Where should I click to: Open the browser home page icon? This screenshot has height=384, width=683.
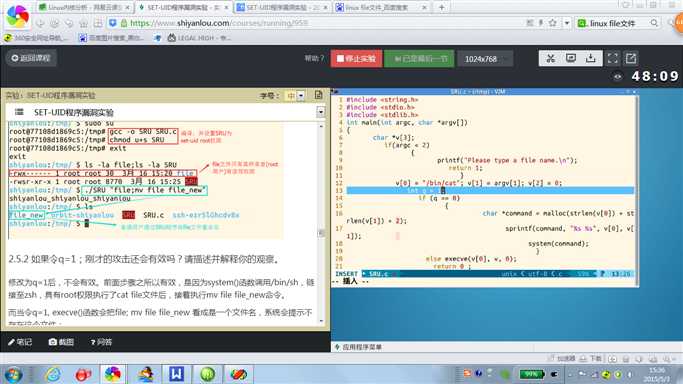84,23
